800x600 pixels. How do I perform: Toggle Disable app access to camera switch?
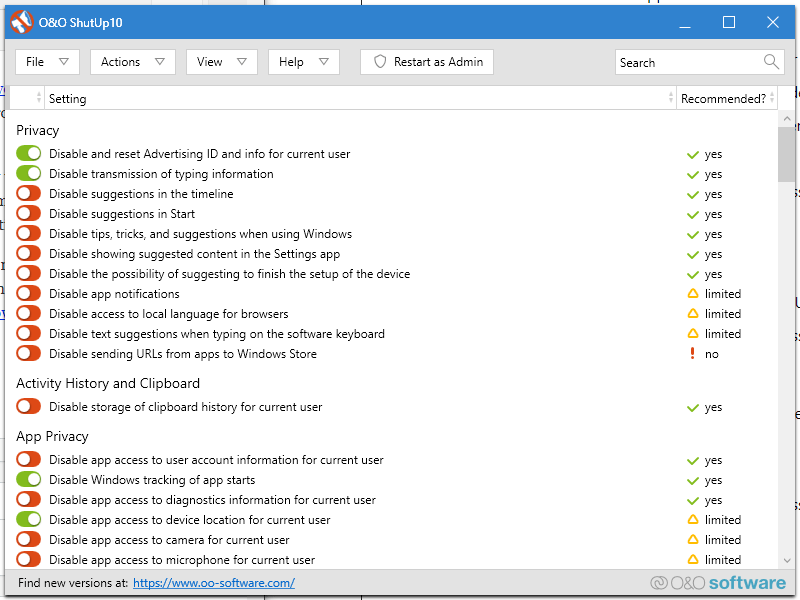[29, 539]
